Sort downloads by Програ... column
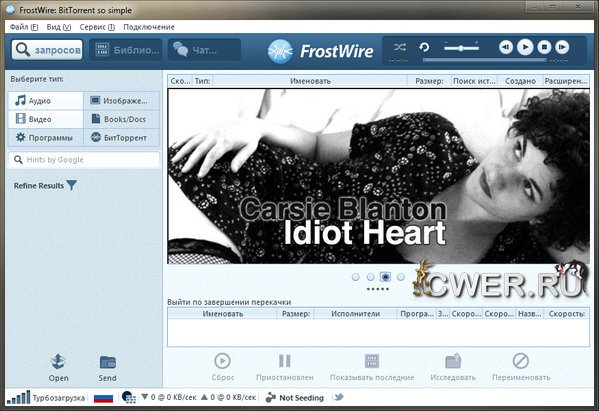The image size is (599, 411). pyautogui.click(x=417, y=314)
